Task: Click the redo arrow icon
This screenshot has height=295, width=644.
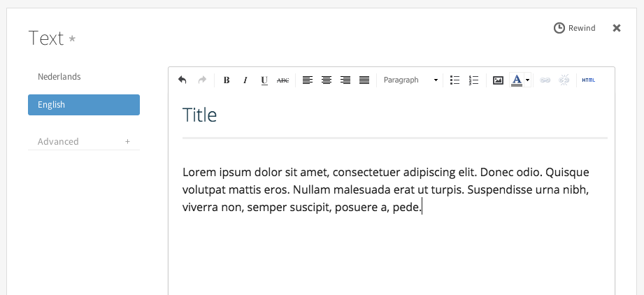Action: [202, 80]
